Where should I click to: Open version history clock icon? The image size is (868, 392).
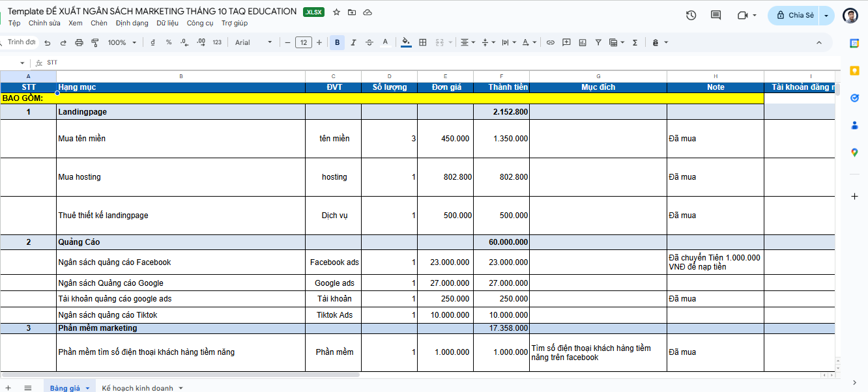(691, 15)
